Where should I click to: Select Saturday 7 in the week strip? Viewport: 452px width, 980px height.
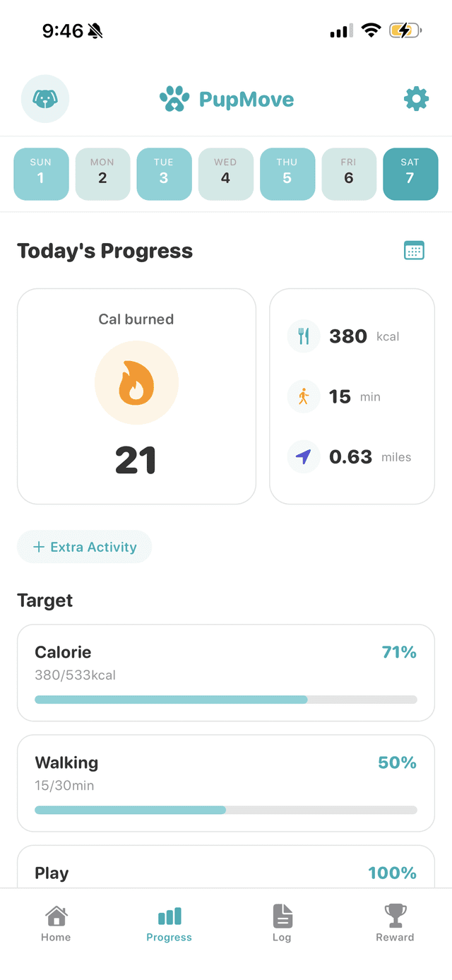[x=410, y=174]
